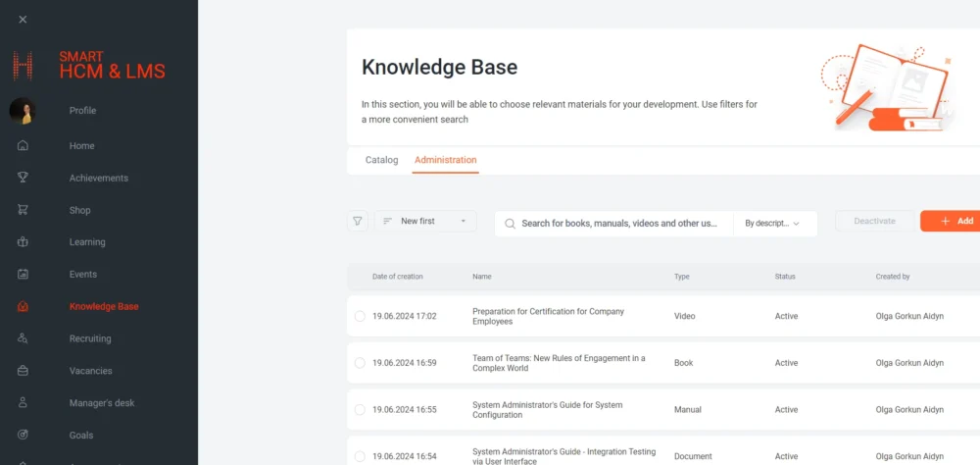
Task: Open the Events calendar icon
Action: click(x=23, y=275)
